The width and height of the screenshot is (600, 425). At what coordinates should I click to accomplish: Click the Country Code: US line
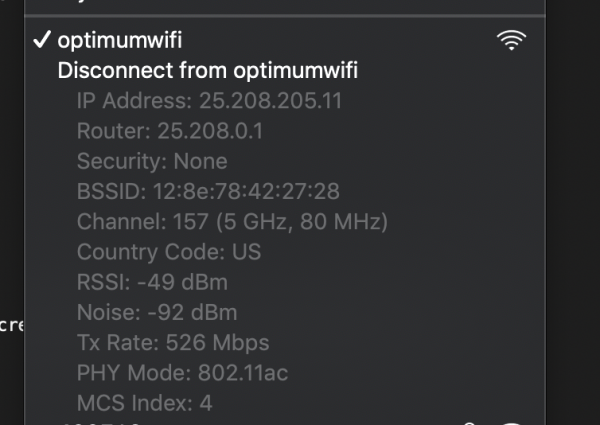click(169, 252)
